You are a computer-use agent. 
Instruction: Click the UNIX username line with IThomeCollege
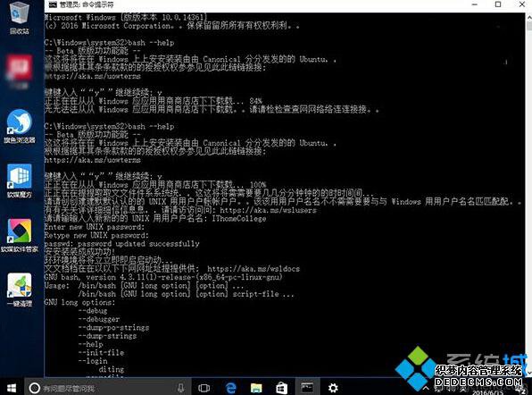155,218
